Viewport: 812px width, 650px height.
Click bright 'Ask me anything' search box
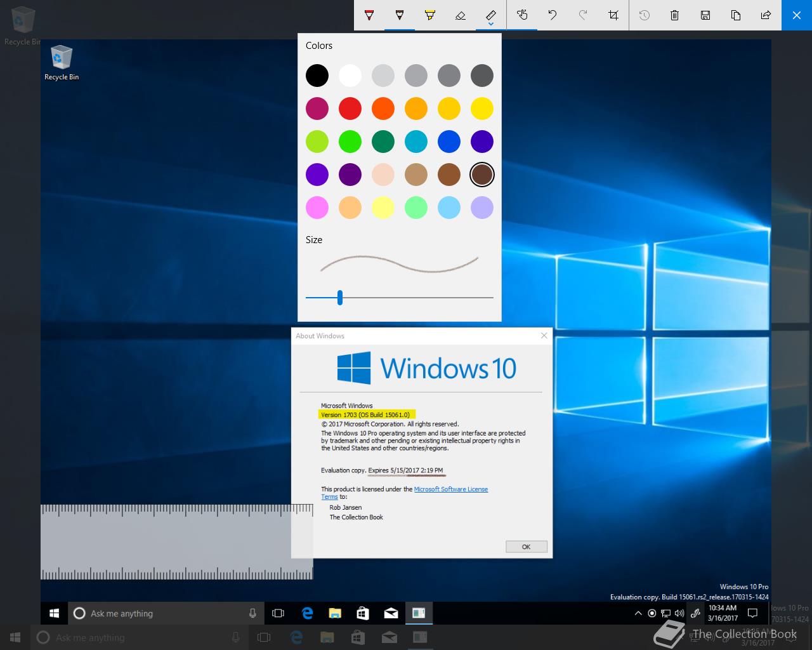click(x=166, y=613)
